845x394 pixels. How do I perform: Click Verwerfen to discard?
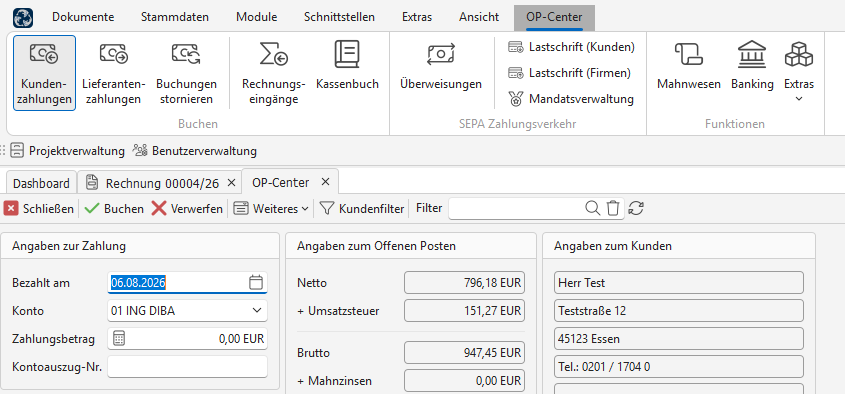pos(187,209)
